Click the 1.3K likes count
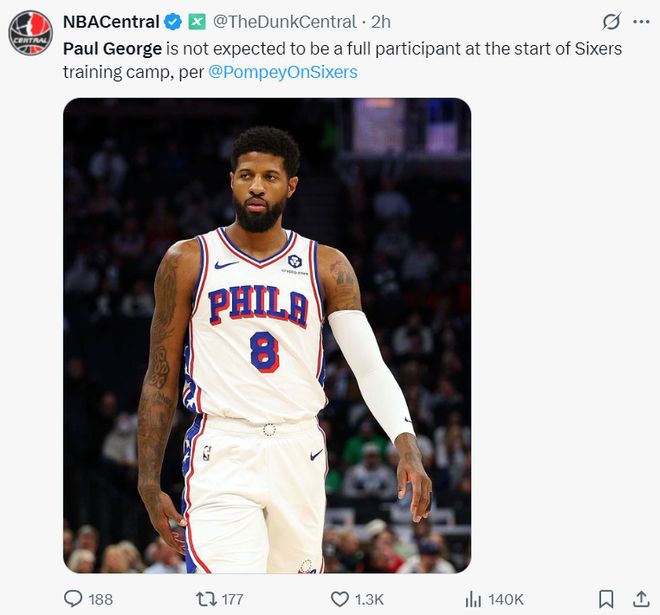 click(369, 599)
